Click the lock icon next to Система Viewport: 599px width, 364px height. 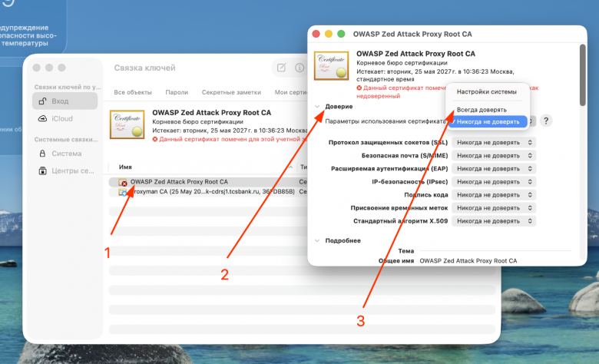click(x=42, y=154)
